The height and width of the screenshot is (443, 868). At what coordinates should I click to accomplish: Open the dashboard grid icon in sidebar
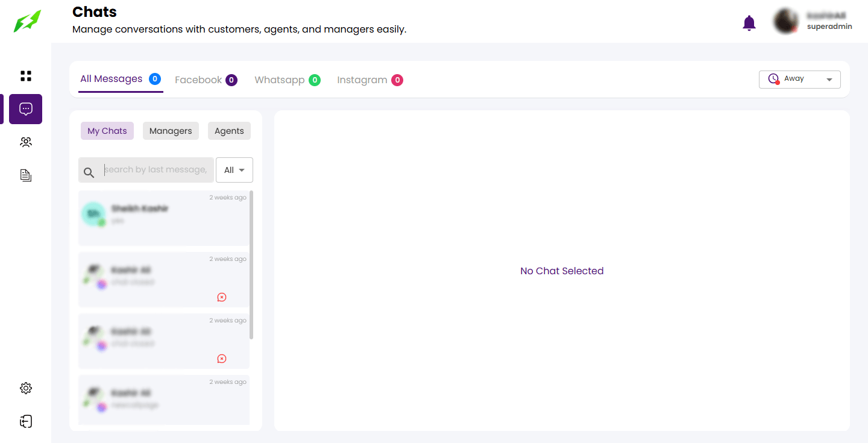tap(25, 76)
